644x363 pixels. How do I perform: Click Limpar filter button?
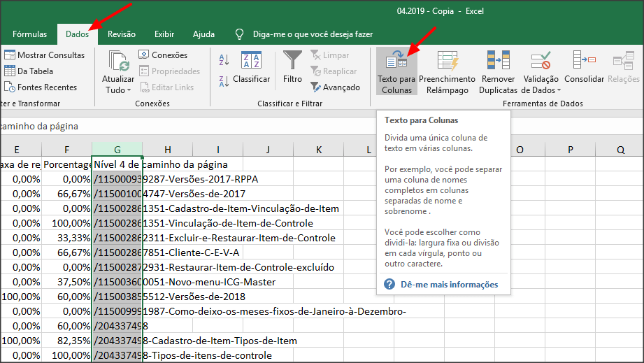coord(330,55)
